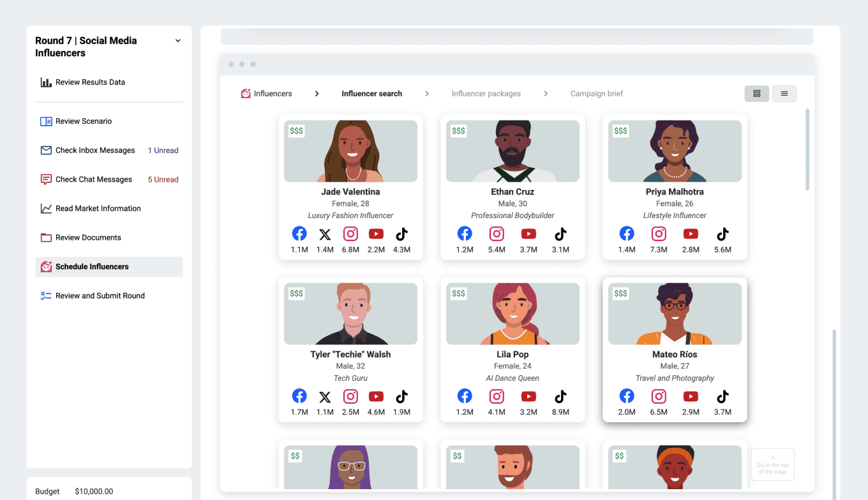This screenshot has height=500, width=868.
Task: Click the $10,000.00 budget value
Action: [94, 492]
